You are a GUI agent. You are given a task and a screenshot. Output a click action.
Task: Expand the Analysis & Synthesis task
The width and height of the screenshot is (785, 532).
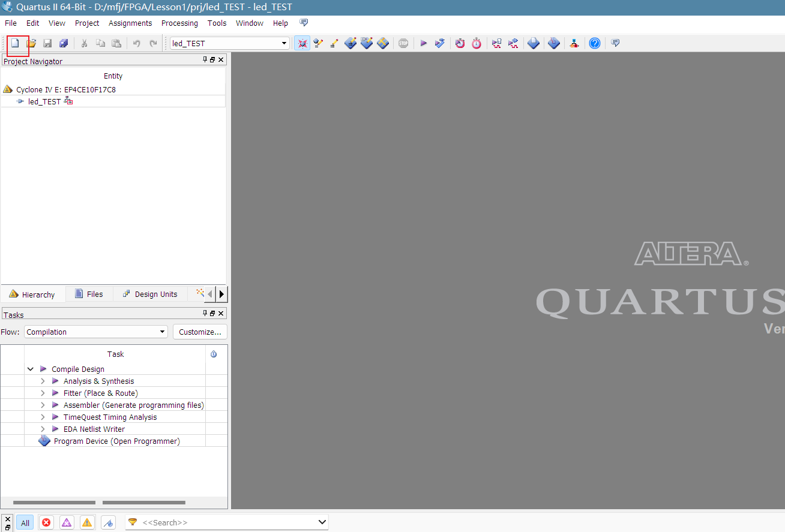coord(43,381)
